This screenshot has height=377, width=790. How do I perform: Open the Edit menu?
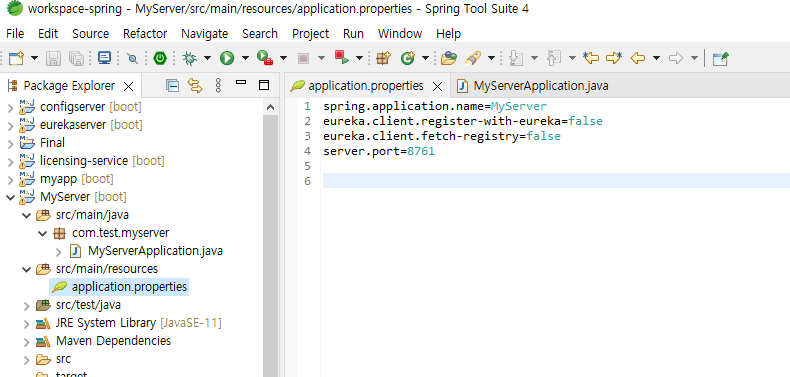(48, 34)
